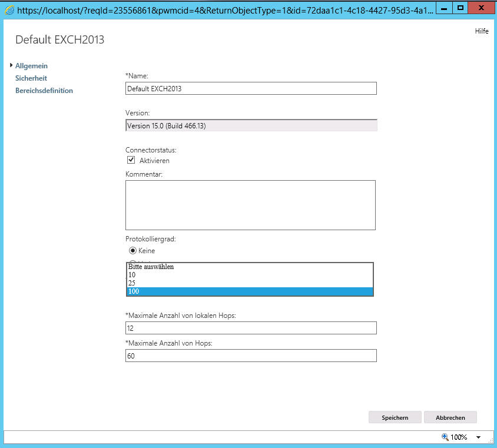
Task: Click into the Kommentar text area
Action: point(250,205)
